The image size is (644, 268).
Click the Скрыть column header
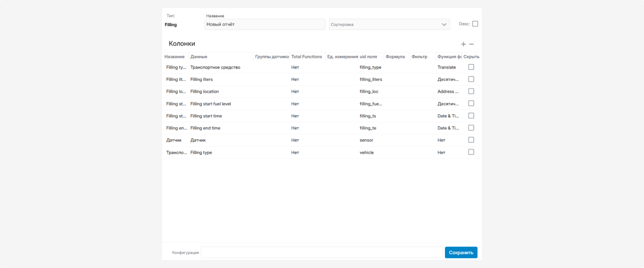tap(471, 56)
